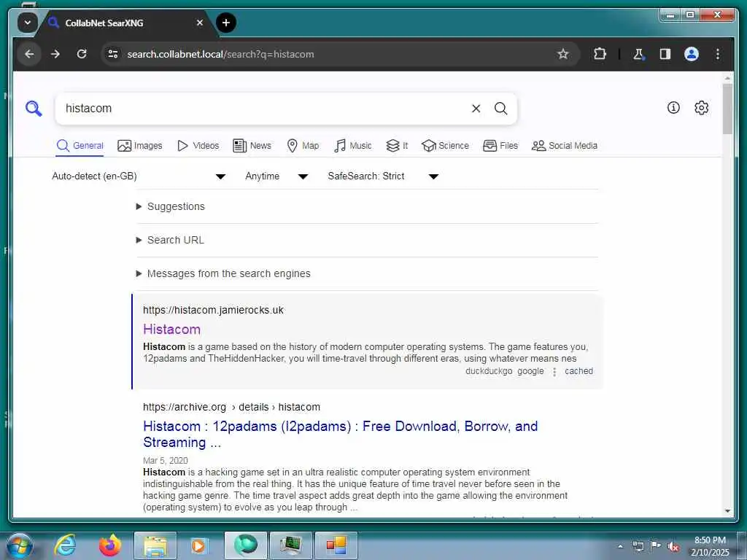Submit search with magnifier button
The height and width of the screenshot is (560, 747).
[x=500, y=109]
